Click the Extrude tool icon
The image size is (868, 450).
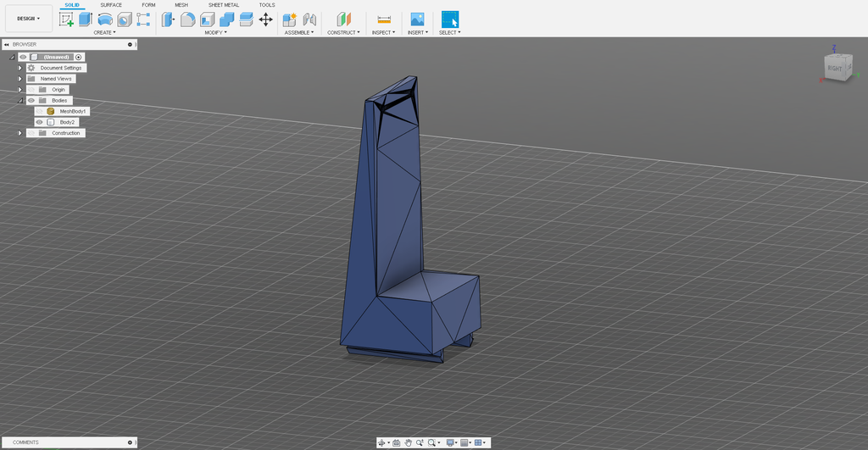click(85, 19)
